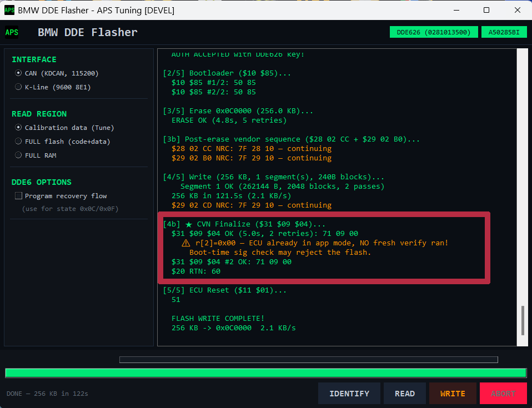The width and height of the screenshot is (532, 408).
Task: Click '[5/5] ECU Reset ($11 $01)...' line
Action: point(224,290)
